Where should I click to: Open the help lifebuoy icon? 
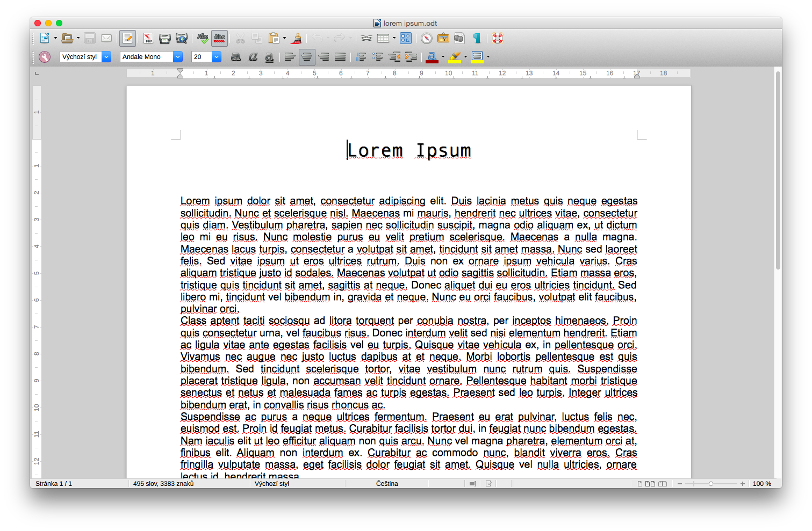498,38
